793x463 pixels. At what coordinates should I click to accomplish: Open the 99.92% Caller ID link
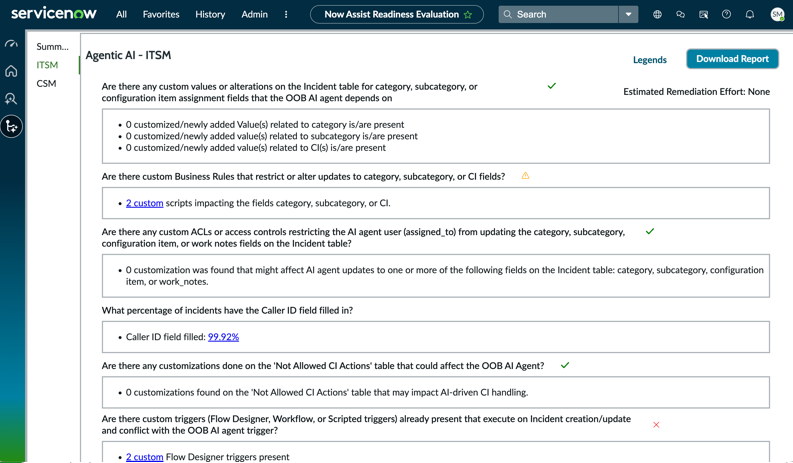point(223,337)
